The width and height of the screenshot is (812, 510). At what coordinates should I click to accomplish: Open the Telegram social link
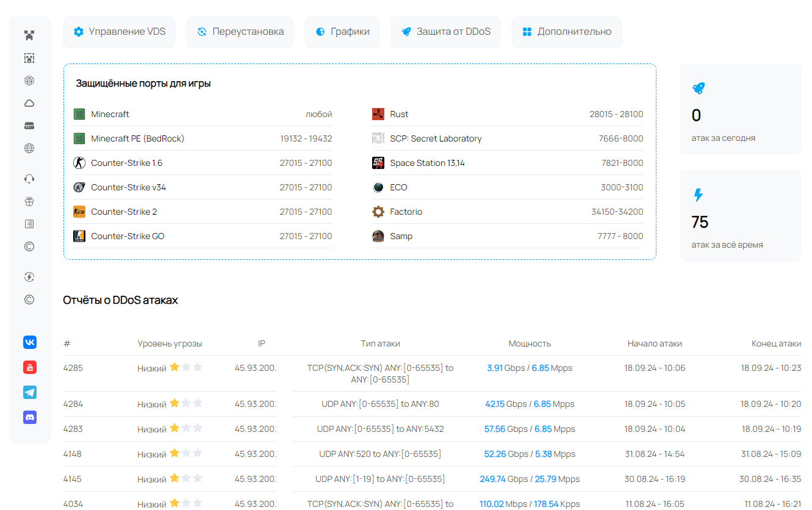pos(30,392)
